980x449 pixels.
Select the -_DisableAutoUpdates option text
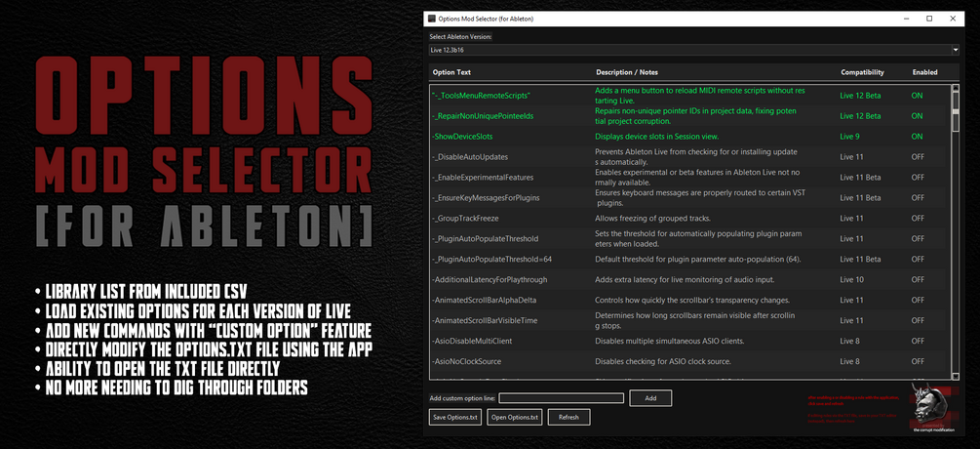pos(469,157)
